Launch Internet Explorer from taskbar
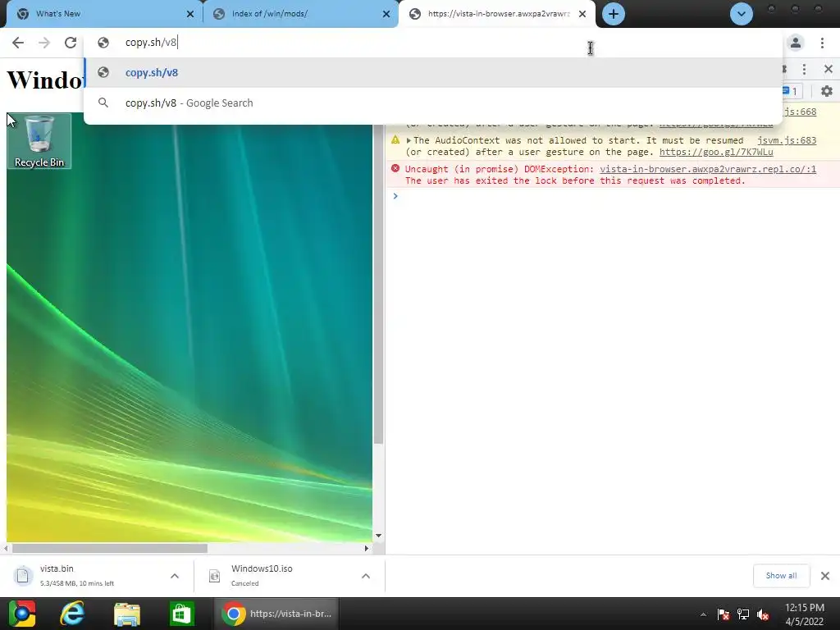 [x=72, y=614]
